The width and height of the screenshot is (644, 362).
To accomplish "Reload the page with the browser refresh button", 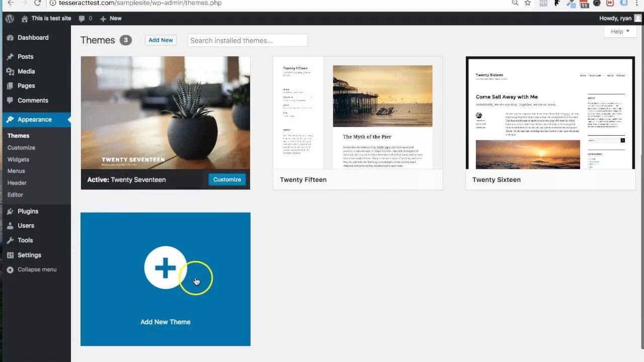I will [x=37, y=3].
